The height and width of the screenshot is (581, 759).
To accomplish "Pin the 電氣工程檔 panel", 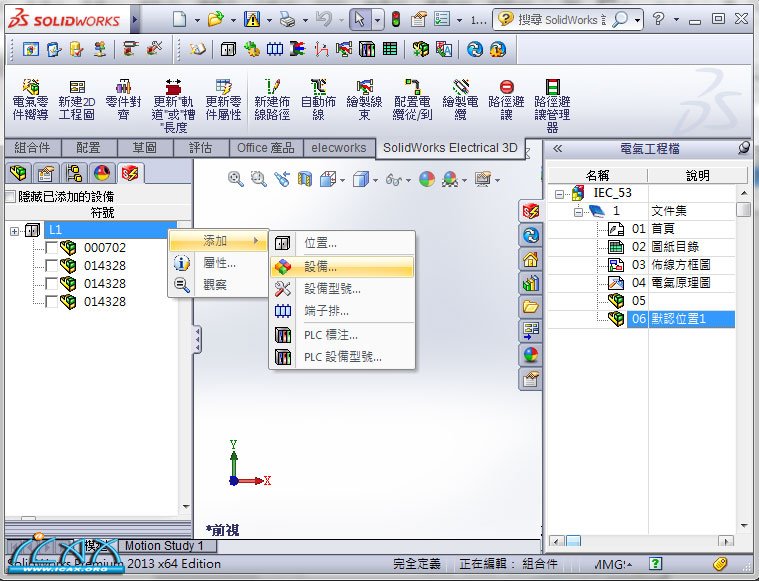I will coord(744,148).
